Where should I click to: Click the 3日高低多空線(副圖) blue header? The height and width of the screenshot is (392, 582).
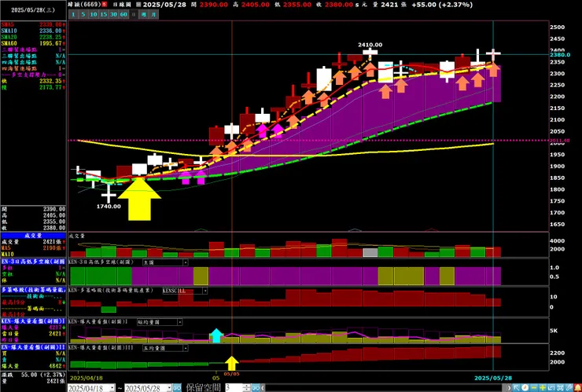33,262
